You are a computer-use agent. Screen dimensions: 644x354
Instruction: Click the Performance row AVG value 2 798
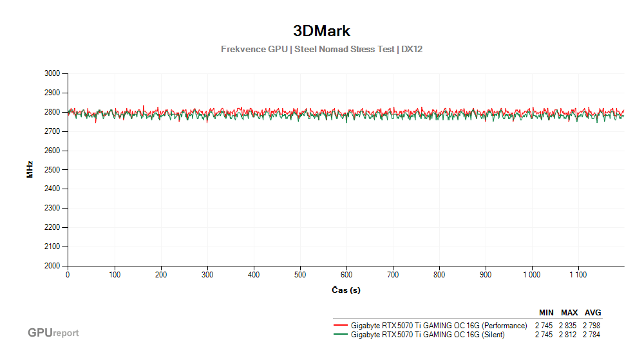click(x=591, y=326)
